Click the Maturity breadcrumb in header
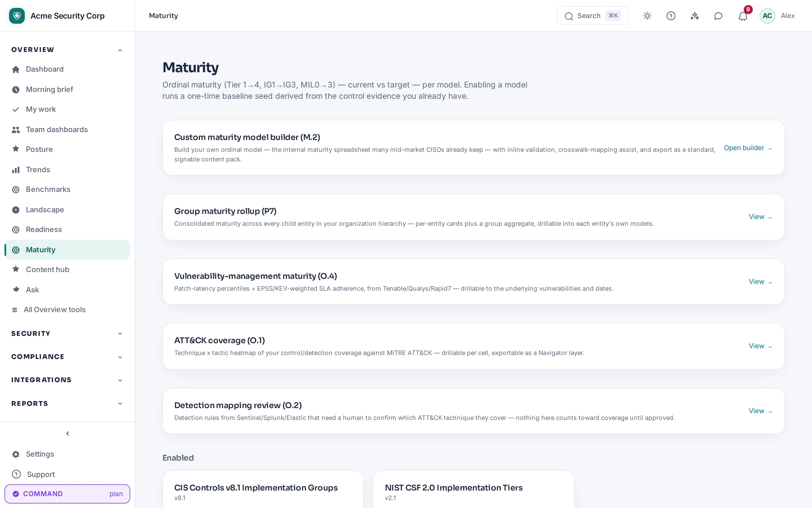 click(x=164, y=16)
